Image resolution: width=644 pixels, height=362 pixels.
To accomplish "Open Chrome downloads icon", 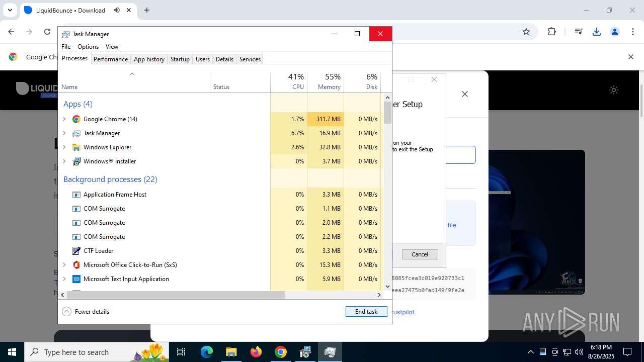I will pos(597,32).
